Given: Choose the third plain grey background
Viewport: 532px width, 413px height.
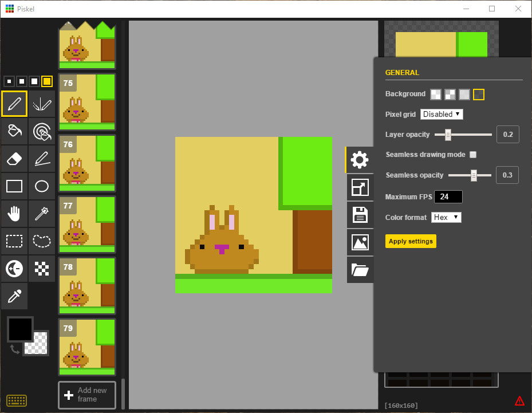Looking at the screenshot, I should point(464,95).
